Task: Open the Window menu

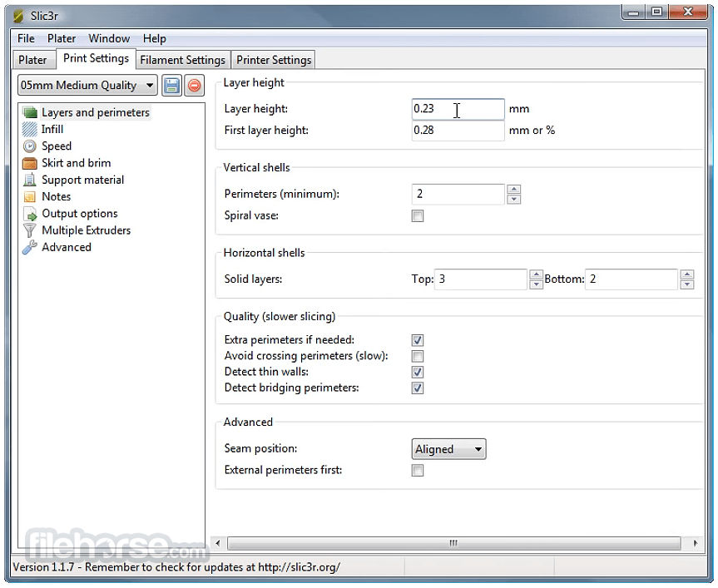Action: [x=109, y=39]
